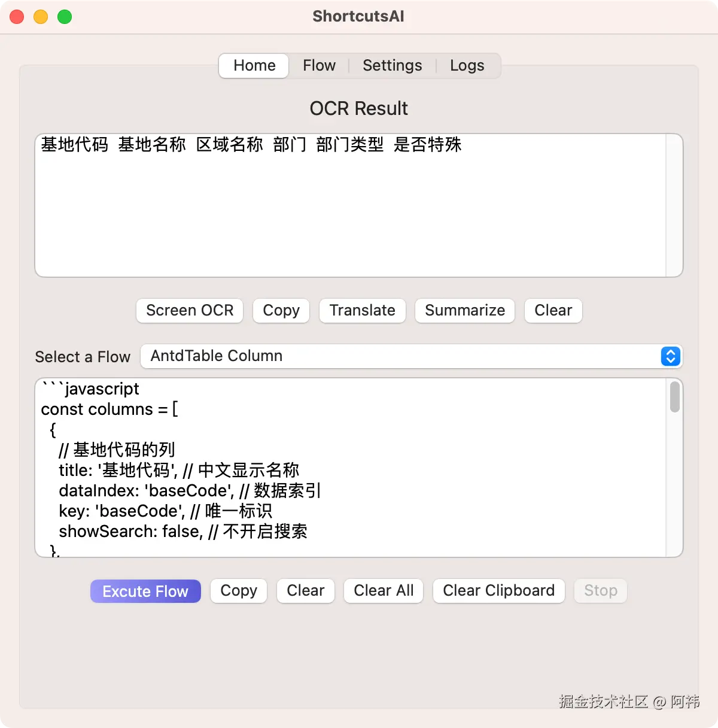Click the key: 'baseCode' line
This screenshot has width=718, height=728.
(x=165, y=511)
